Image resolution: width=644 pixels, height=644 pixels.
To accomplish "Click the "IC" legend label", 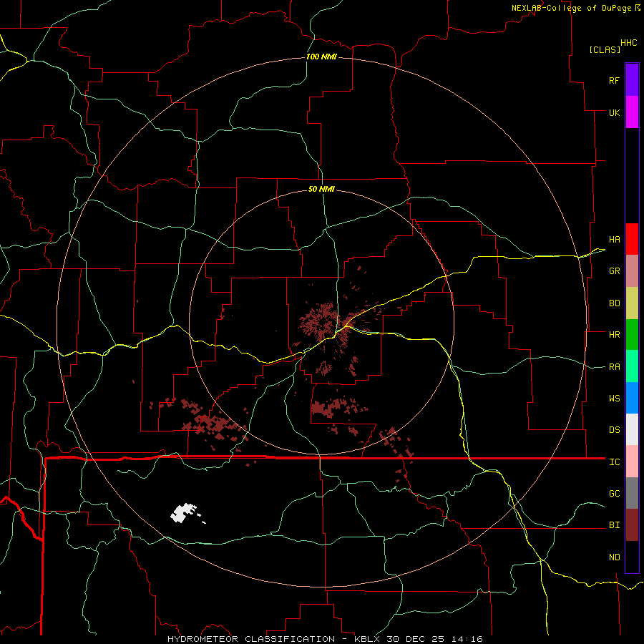I will [614, 462].
